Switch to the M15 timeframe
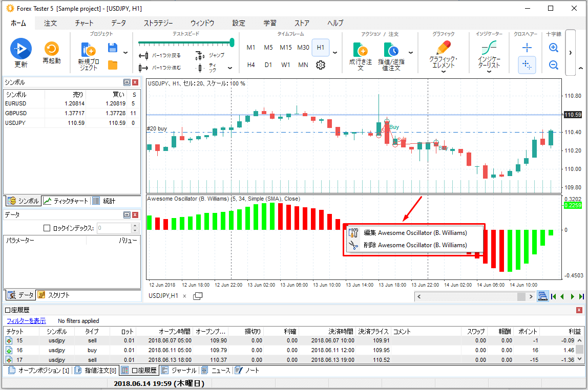This screenshot has height=390, width=588. pos(286,48)
